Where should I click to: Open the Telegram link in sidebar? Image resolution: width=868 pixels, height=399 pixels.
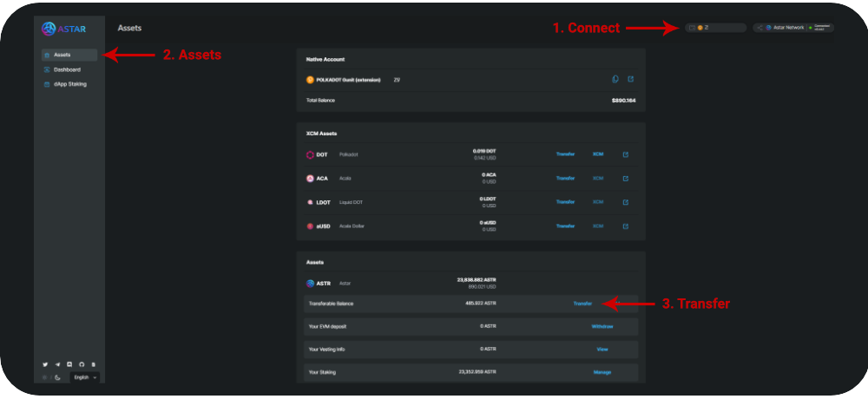coord(57,364)
